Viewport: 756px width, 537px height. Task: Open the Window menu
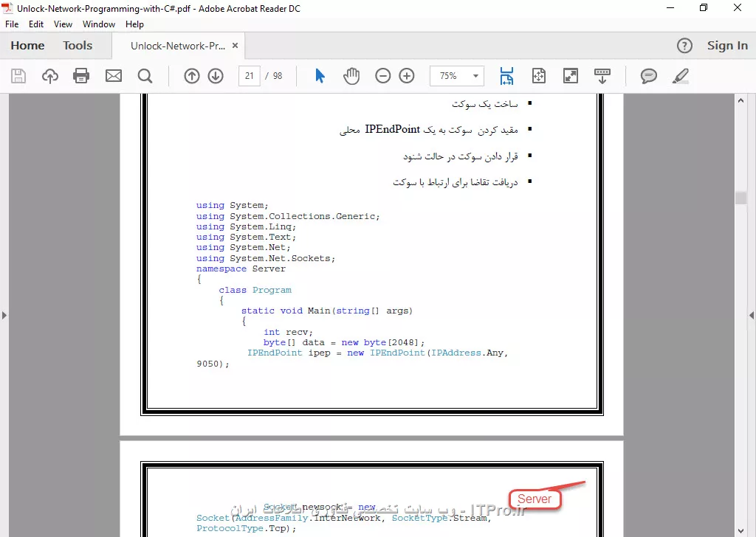[x=99, y=24]
